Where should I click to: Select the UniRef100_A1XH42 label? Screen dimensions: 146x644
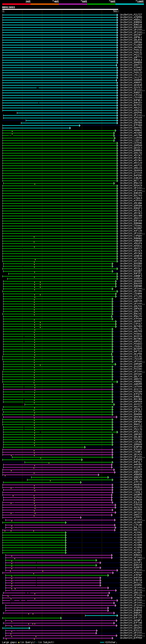pyautogui.click(x=131, y=533)
